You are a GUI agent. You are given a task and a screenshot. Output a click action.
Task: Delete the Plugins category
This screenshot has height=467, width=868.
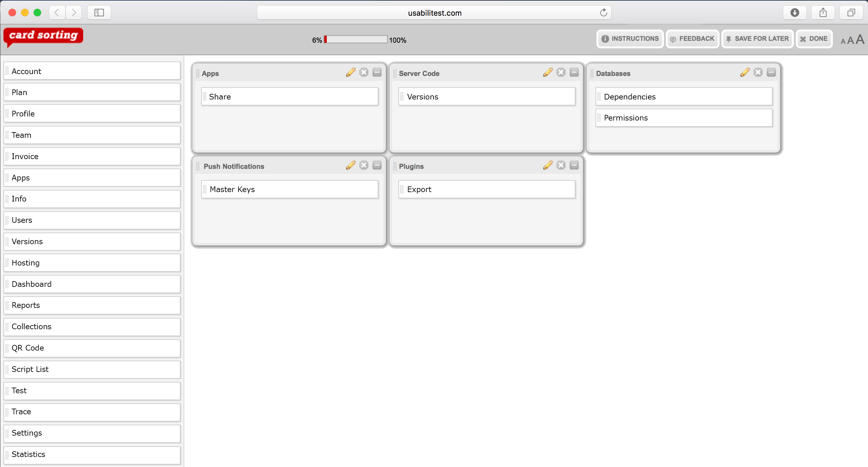(561, 165)
